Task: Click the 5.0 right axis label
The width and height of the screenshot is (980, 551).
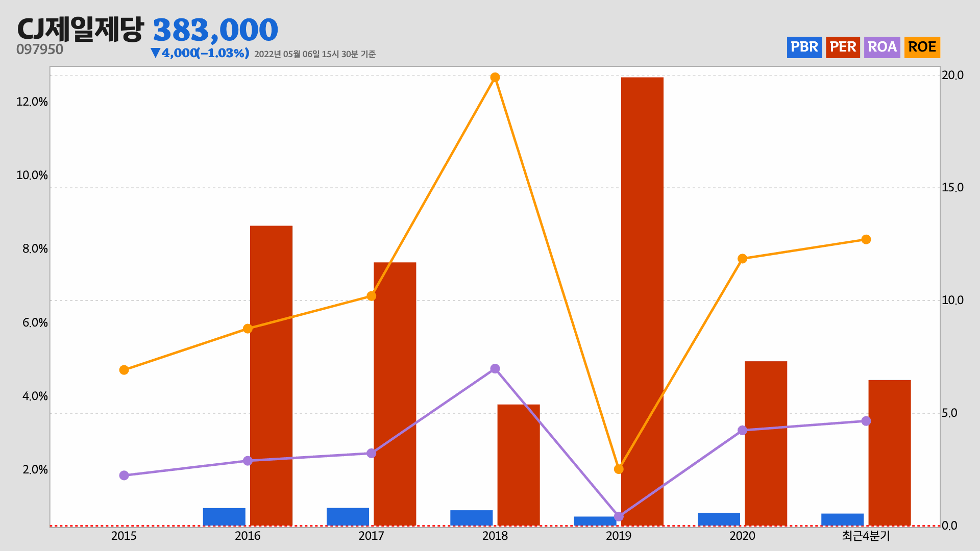Action: [x=949, y=413]
